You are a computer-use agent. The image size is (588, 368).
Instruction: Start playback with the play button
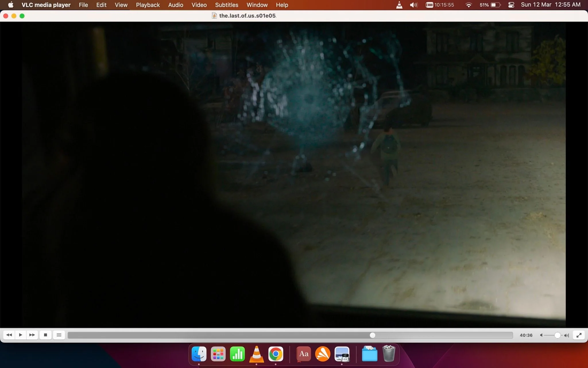point(20,335)
